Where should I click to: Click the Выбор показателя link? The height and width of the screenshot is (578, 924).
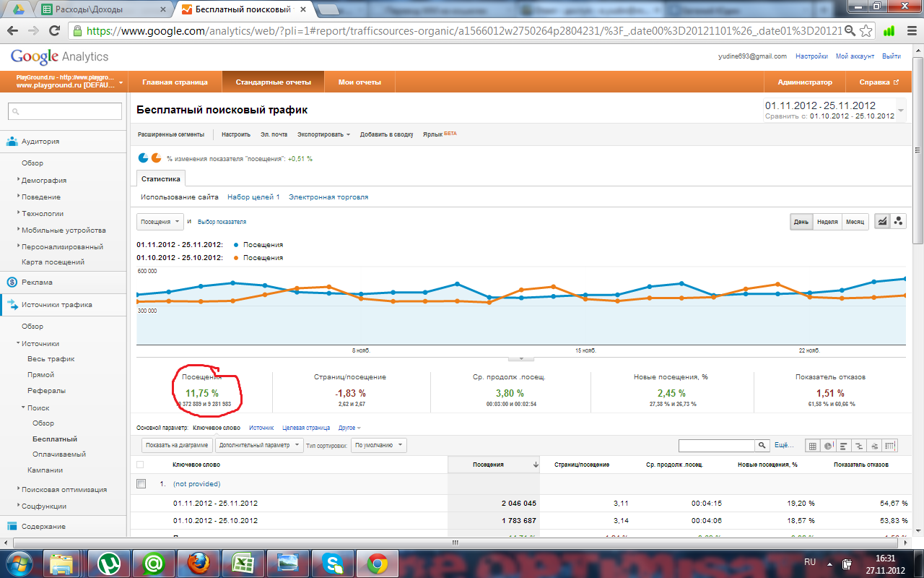[222, 222]
